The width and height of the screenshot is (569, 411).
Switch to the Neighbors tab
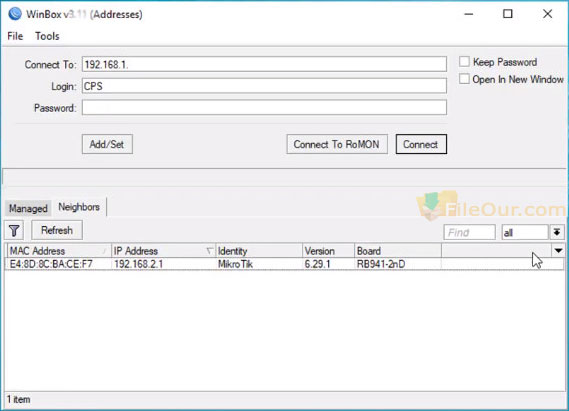click(x=79, y=207)
